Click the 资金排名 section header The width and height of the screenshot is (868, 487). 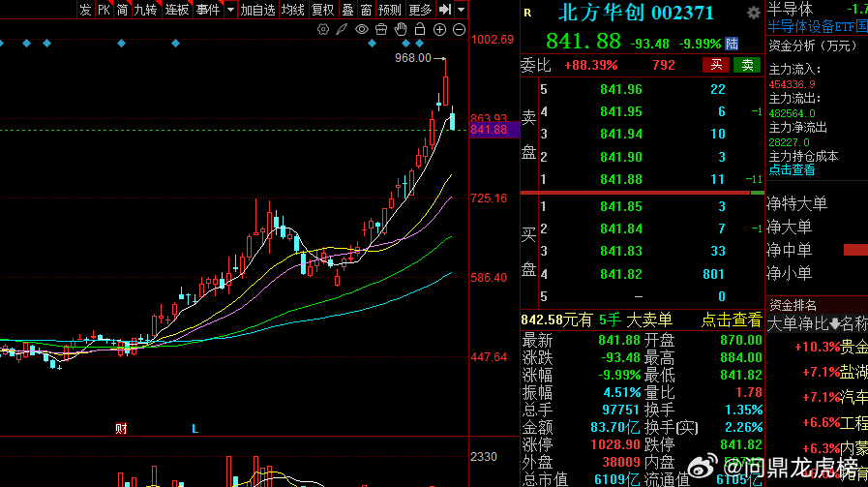(x=793, y=305)
